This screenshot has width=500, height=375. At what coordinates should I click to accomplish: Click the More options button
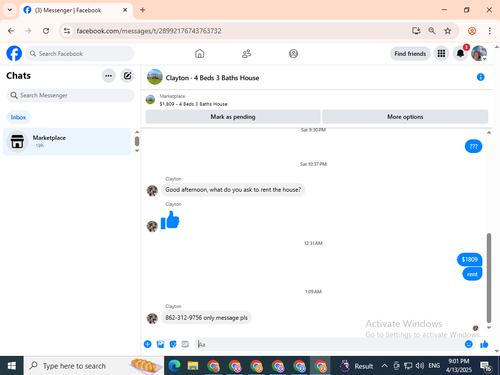tap(405, 117)
